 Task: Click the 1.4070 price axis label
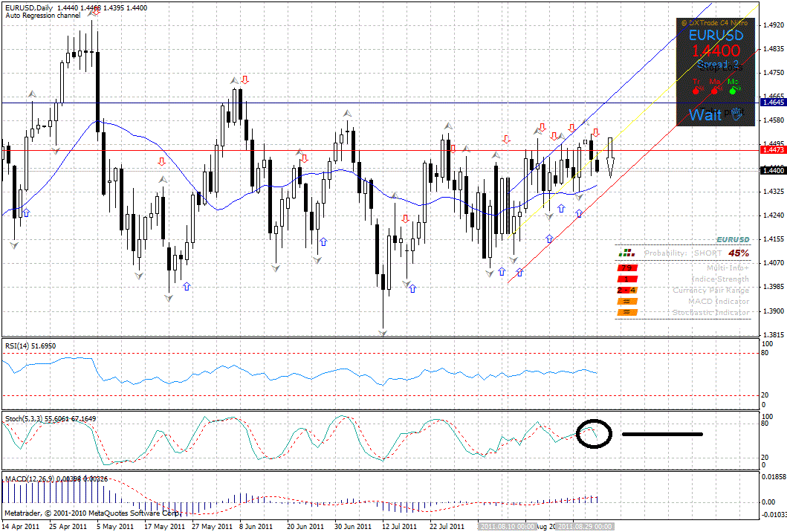tap(773, 262)
